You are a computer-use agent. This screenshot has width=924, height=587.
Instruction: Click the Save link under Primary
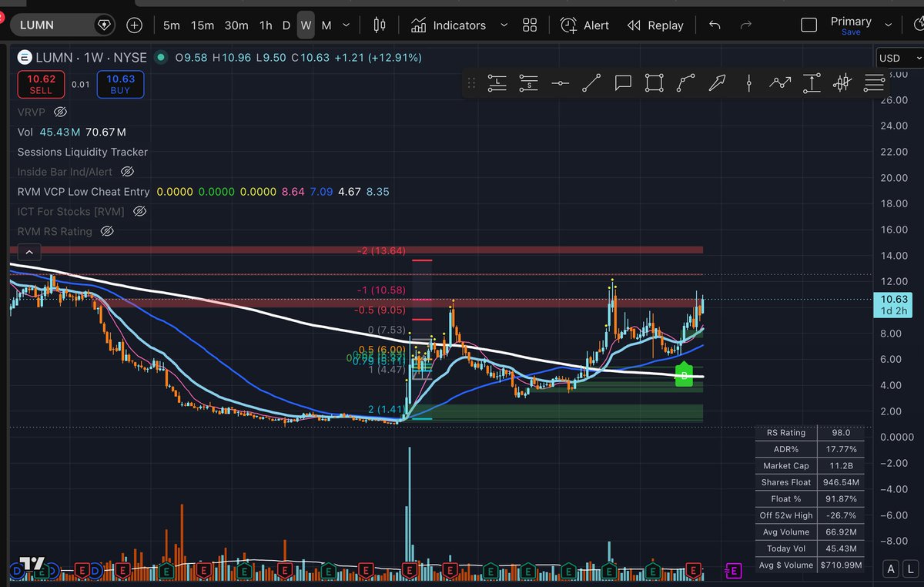click(x=851, y=32)
